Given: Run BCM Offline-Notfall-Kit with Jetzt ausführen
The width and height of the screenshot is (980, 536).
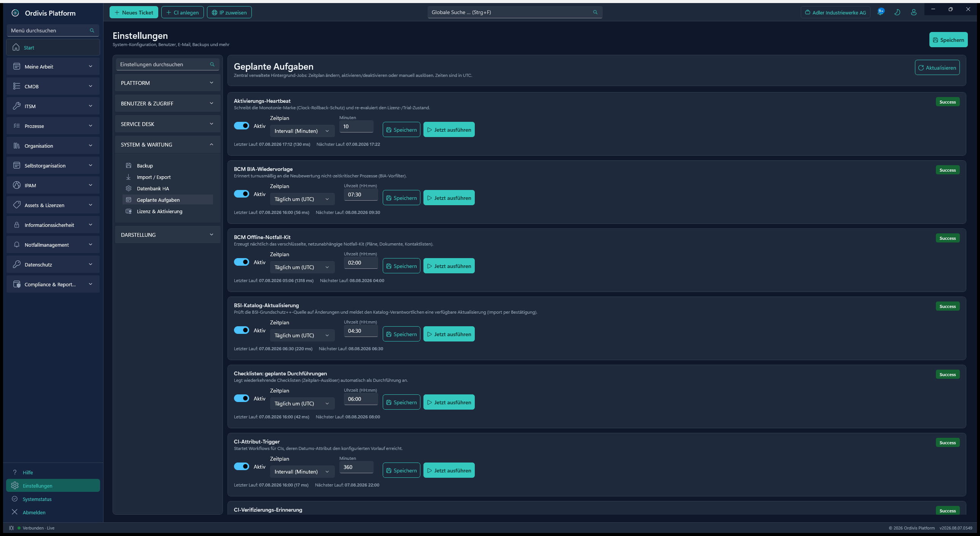Looking at the screenshot, I should tap(449, 266).
